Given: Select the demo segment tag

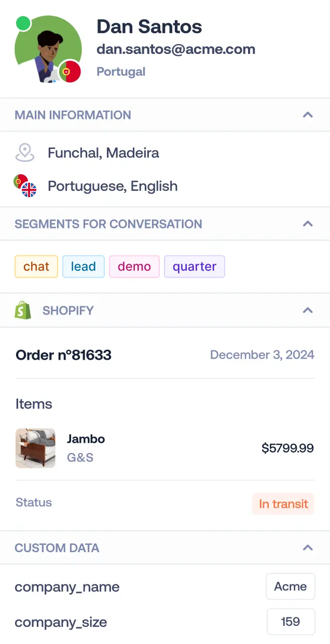Looking at the screenshot, I should [x=134, y=267].
